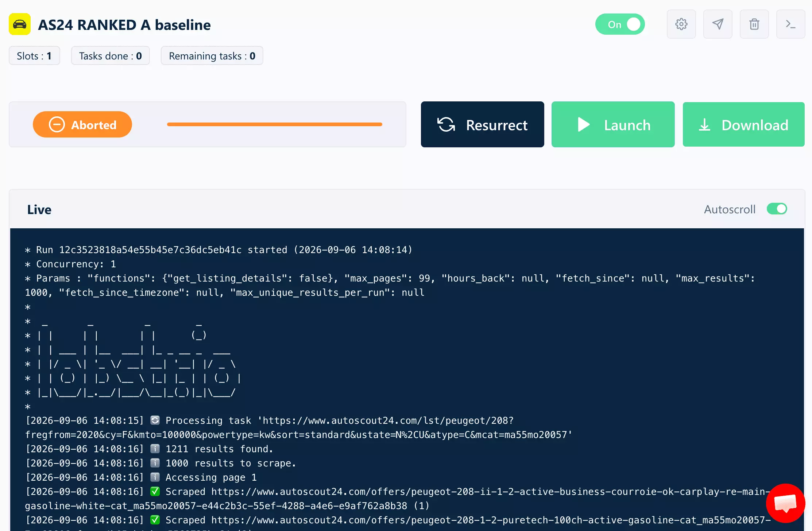
Task: Delete with the trash can icon
Action: coord(754,24)
